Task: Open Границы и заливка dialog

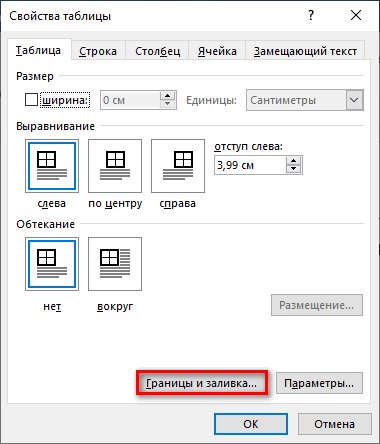Action: (x=201, y=383)
